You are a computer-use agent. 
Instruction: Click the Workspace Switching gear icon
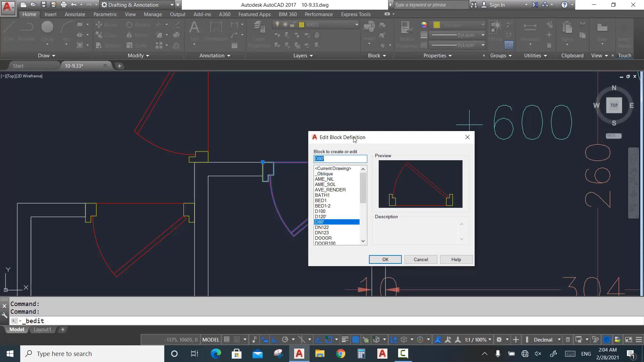point(499,340)
